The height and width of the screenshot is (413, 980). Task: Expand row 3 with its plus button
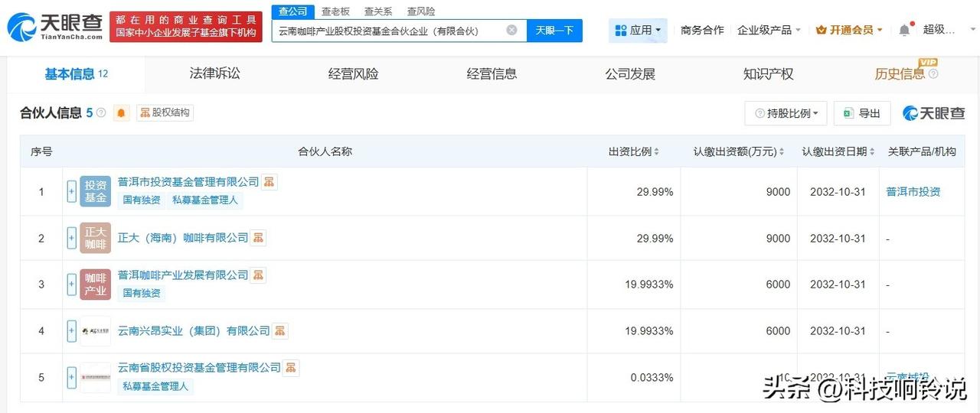[x=71, y=284]
